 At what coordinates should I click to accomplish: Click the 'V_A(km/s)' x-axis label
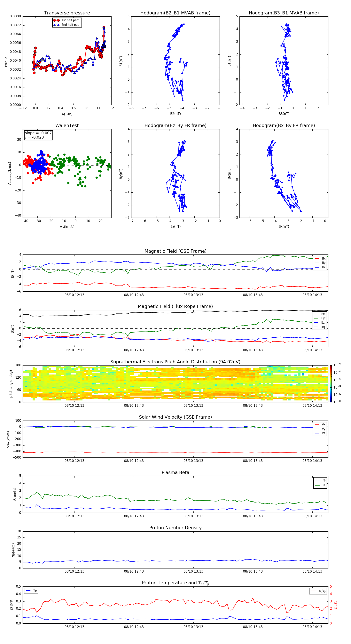[x=67, y=227]
